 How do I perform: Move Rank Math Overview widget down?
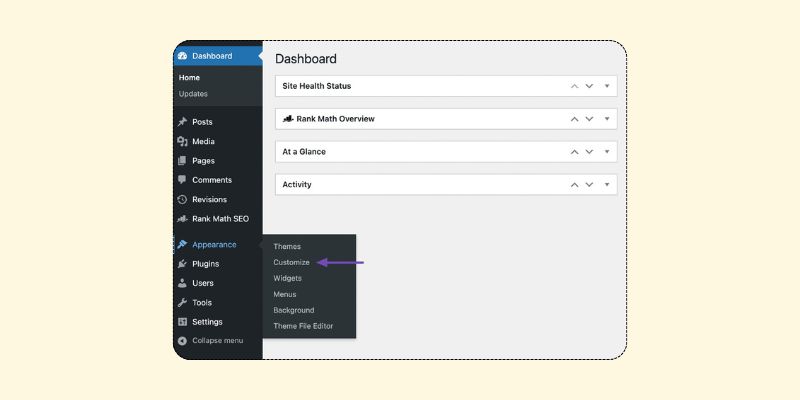coord(589,119)
